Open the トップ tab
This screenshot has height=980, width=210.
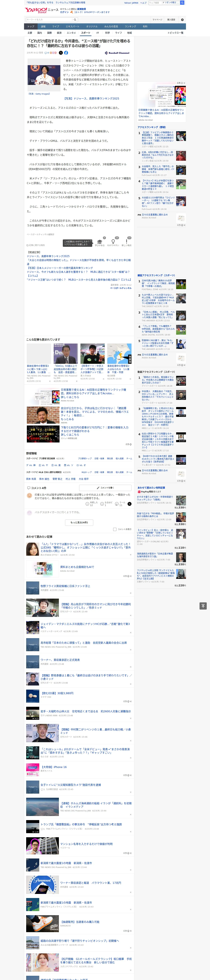pos(31,27)
